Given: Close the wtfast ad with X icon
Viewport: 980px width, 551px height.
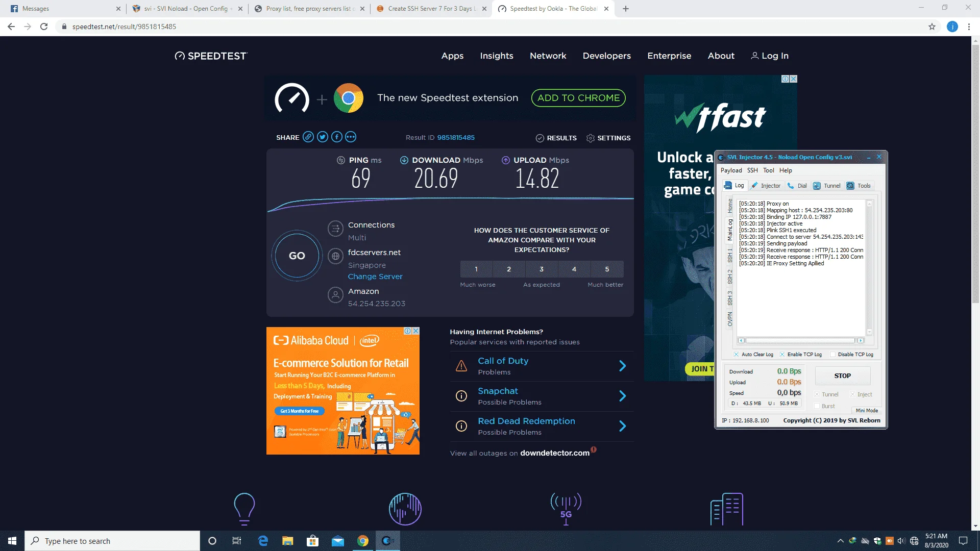Looking at the screenshot, I should point(793,79).
